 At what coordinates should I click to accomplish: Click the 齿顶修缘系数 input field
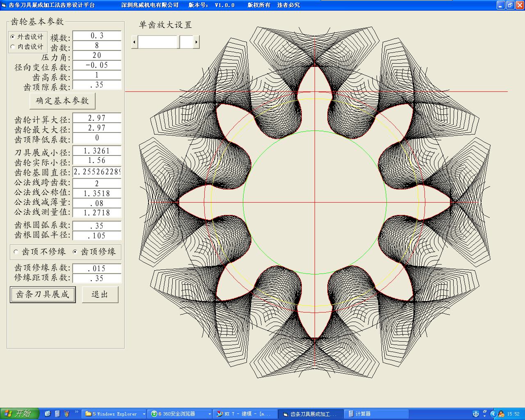(x=97, y=269)
